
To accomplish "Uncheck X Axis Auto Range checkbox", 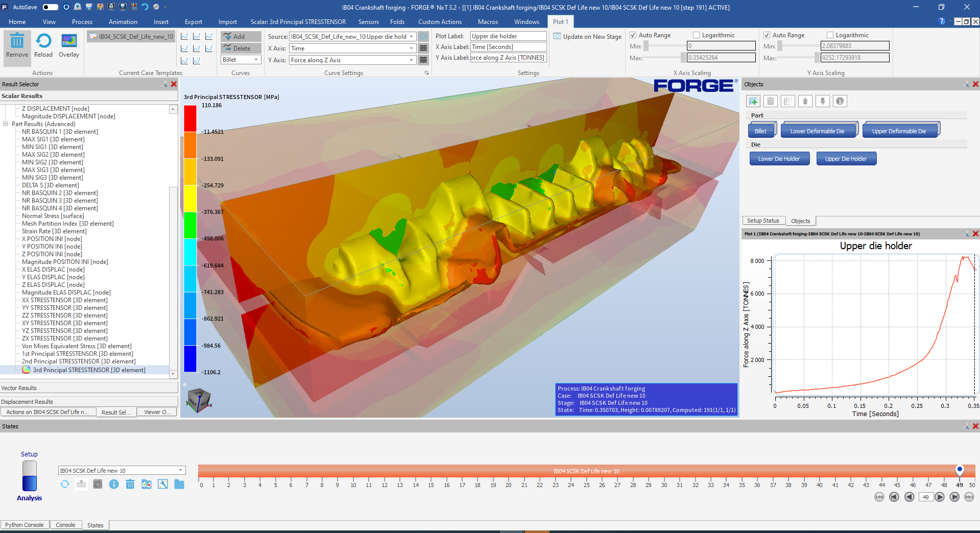I will pyautogui.click(x=633, y=35).
